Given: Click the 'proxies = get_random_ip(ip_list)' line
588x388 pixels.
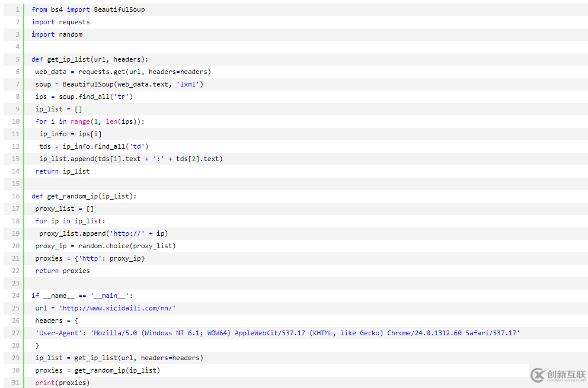Looking at the screenshot, I should coord(98,370).
